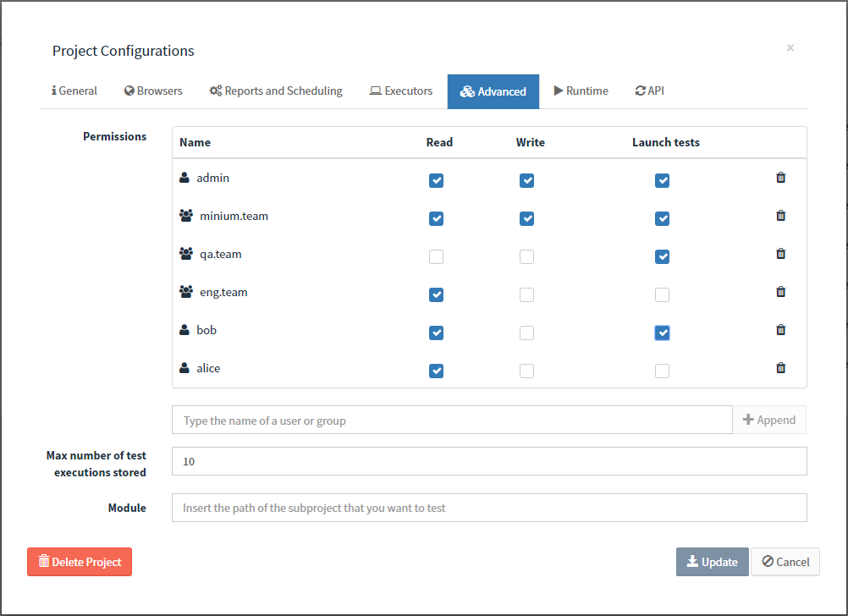This screenshot has width=848, height=616.
Task: Enable Write permission for qa.team
Action: 526,256
